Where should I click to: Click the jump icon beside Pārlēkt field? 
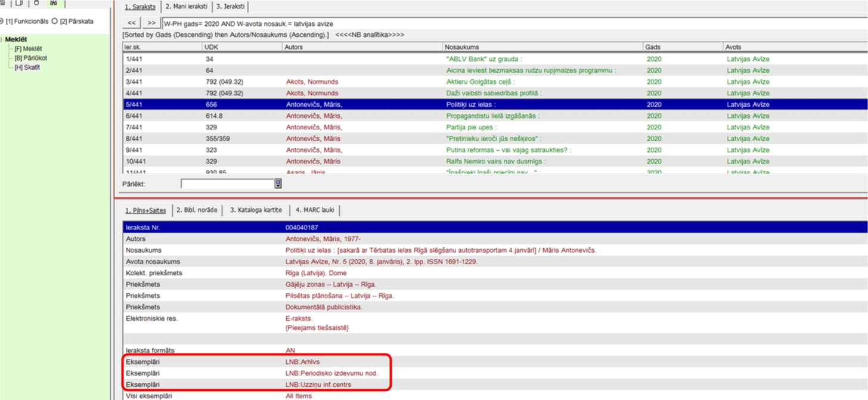[x=278, y=184]
